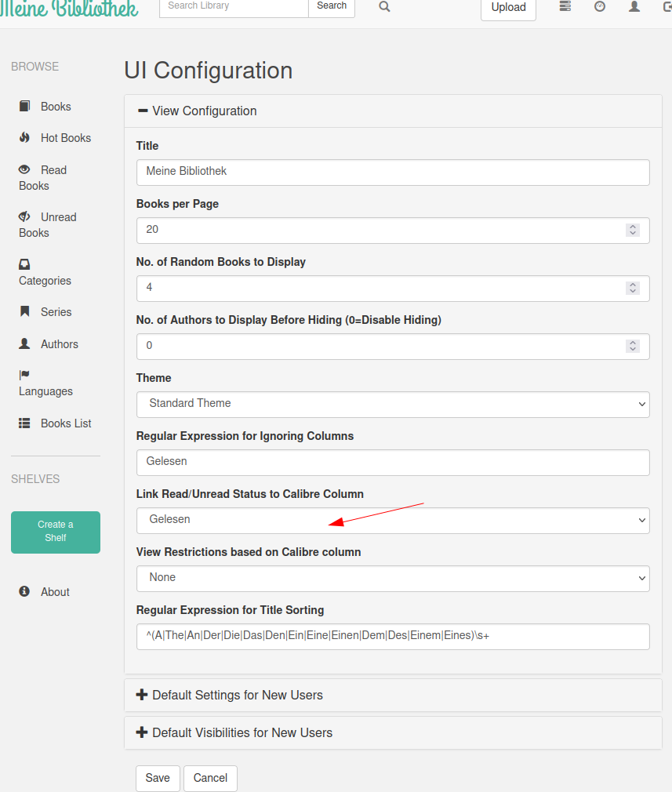Click the magnifier advanced search icon
The width and height of the screenshot is (672, 792).
point(384,6)
